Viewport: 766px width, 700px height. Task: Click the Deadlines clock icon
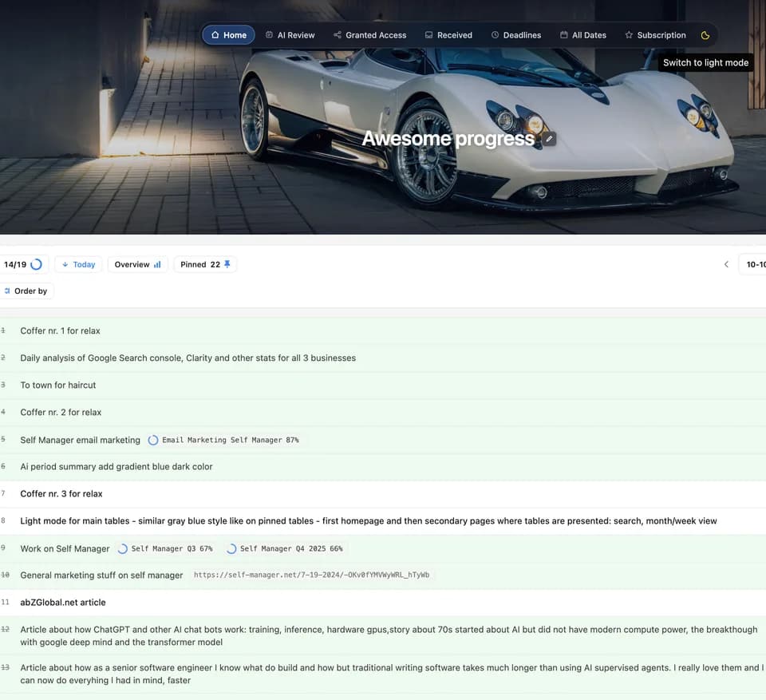(495, 34)
